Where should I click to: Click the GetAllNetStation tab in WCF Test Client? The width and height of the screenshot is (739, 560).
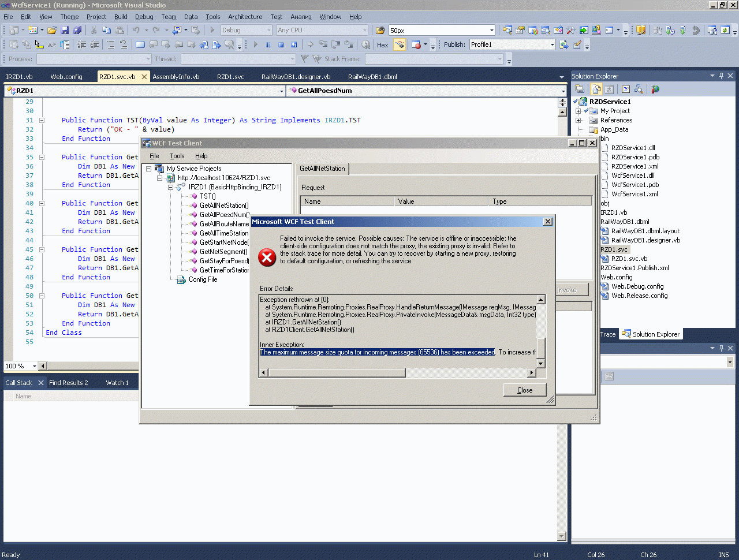pos(322,169)
